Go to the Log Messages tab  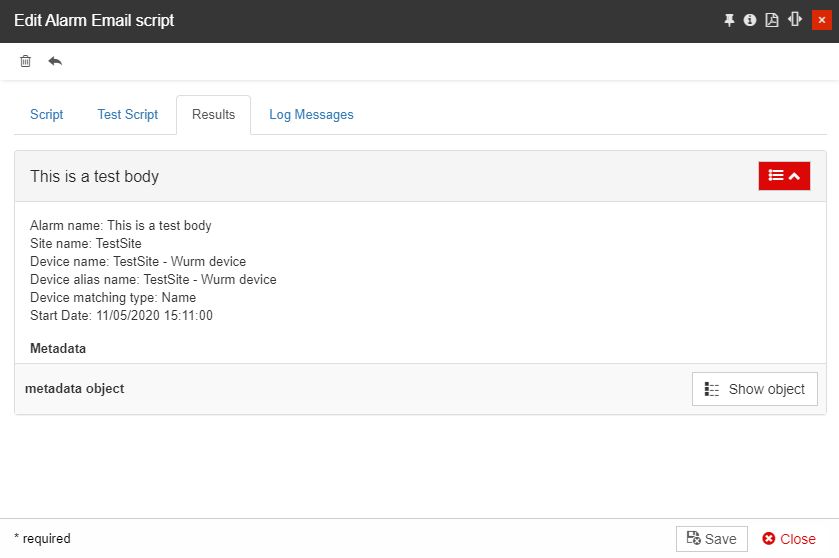click(311, 115)
